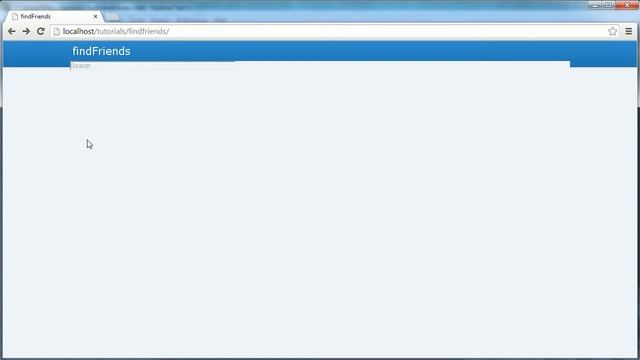Open a new tab next to findFriends
Screen dimensions: 640x360
point(113,17)
